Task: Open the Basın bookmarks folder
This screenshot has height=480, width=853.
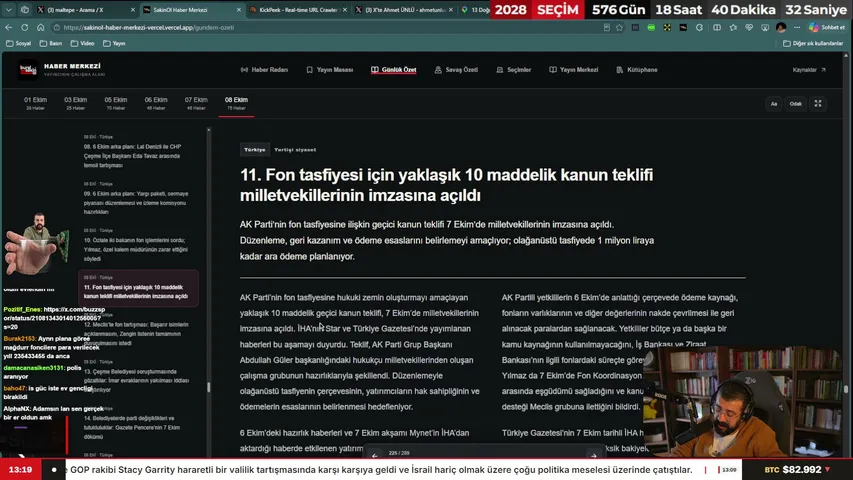Action: [x=51, y=44]
